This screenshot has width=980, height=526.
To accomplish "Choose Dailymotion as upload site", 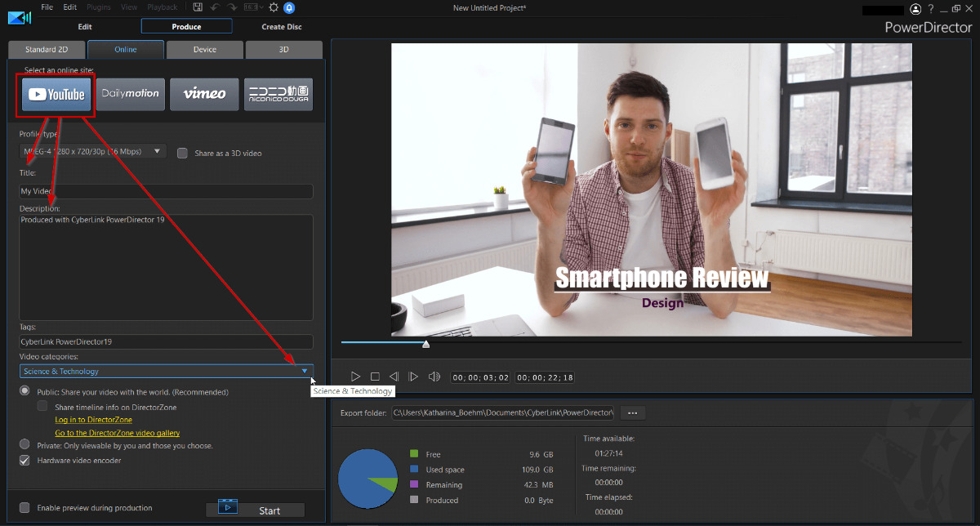I will pyautogui.click(x=130, y=94).
